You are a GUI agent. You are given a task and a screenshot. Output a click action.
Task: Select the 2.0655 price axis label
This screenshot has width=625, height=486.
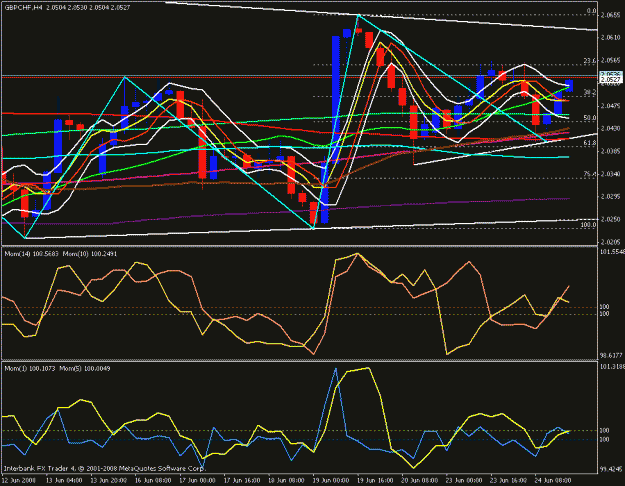[611, 15]
